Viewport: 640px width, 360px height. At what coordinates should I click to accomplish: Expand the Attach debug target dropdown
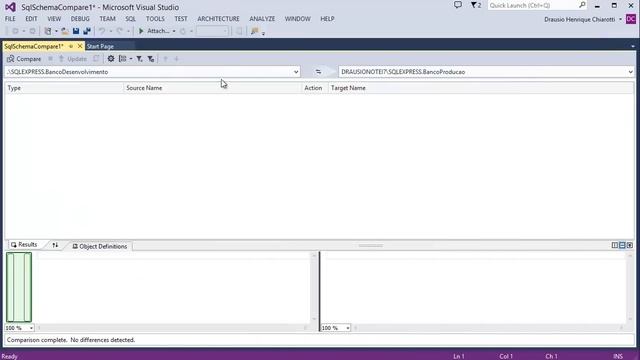(x=174, y=31)
